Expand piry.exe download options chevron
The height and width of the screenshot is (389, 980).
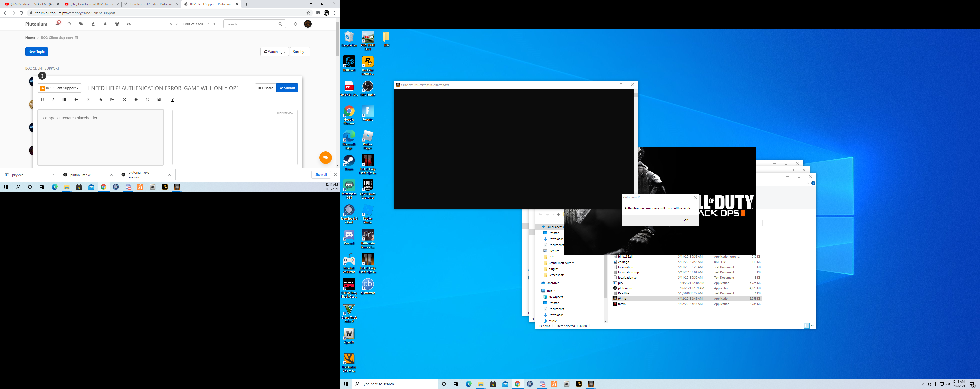click(x=53, y=175)
